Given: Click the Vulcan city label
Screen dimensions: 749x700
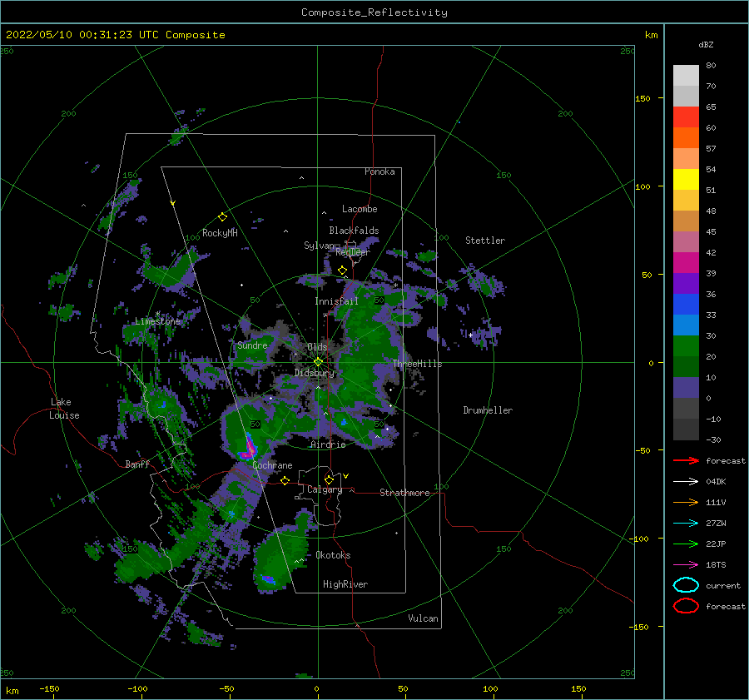Looking at the screenshot, I should click(x=424, y=618).
